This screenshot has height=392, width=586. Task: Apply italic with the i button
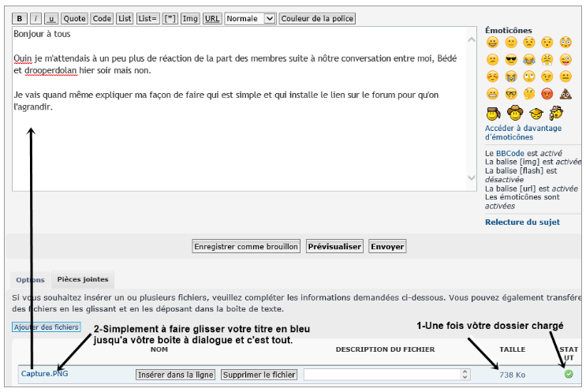point(35,19)
